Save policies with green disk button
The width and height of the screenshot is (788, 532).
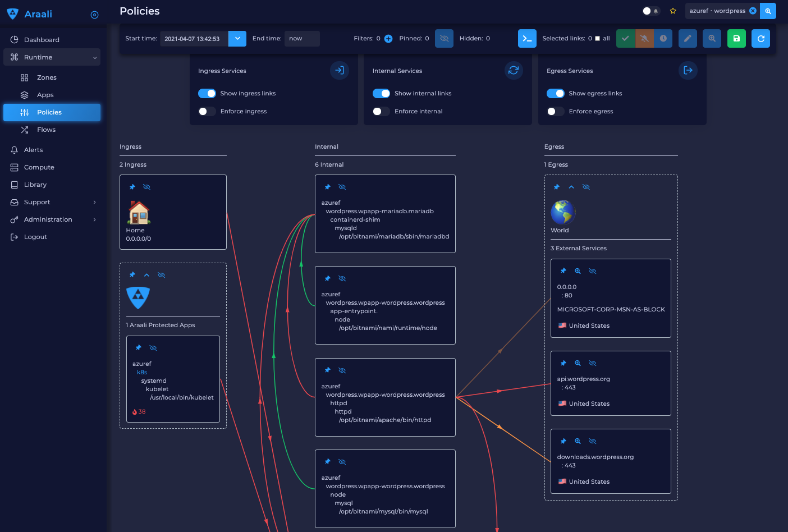click(x=736, y=39)
